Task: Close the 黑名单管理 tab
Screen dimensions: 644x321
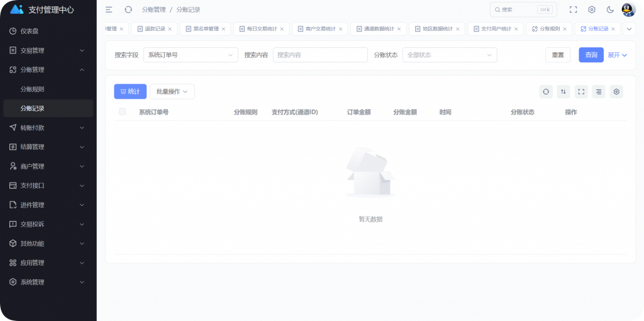Action: click(223, 29)
